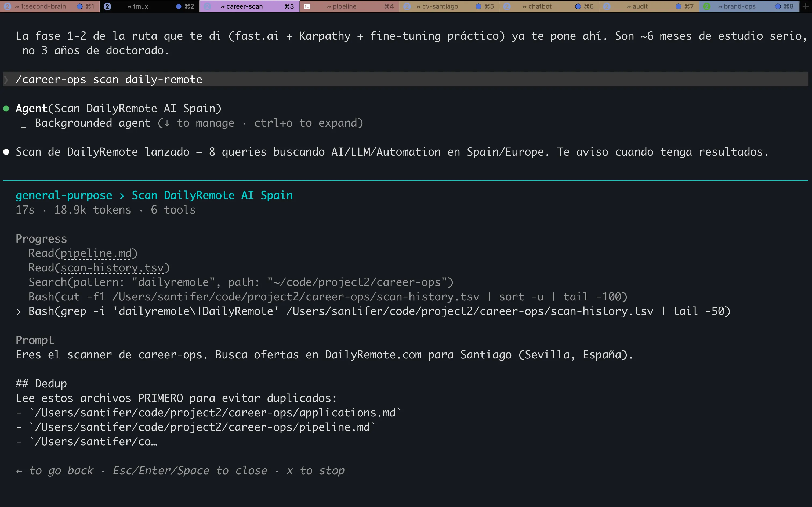Viewport: 812px width, 507px height.
Task: Toggle the blue circle next to ⌘1
Action: [79, 6]
